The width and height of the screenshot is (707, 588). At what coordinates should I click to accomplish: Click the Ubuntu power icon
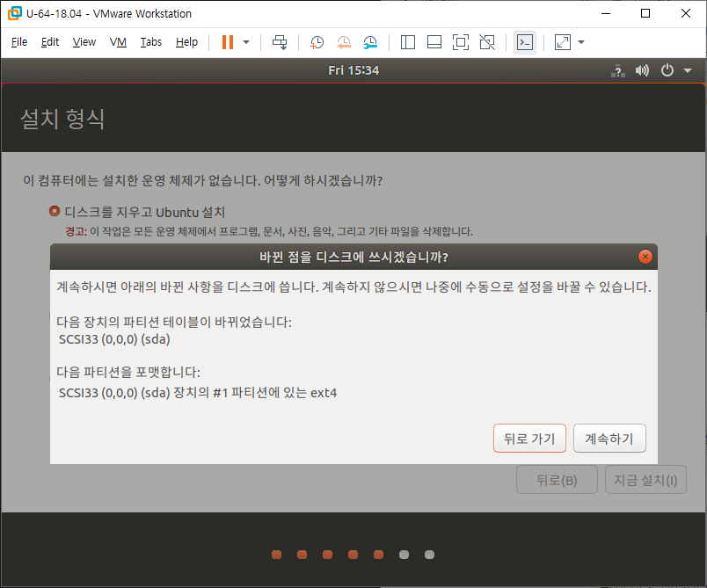tap(667, 70)
